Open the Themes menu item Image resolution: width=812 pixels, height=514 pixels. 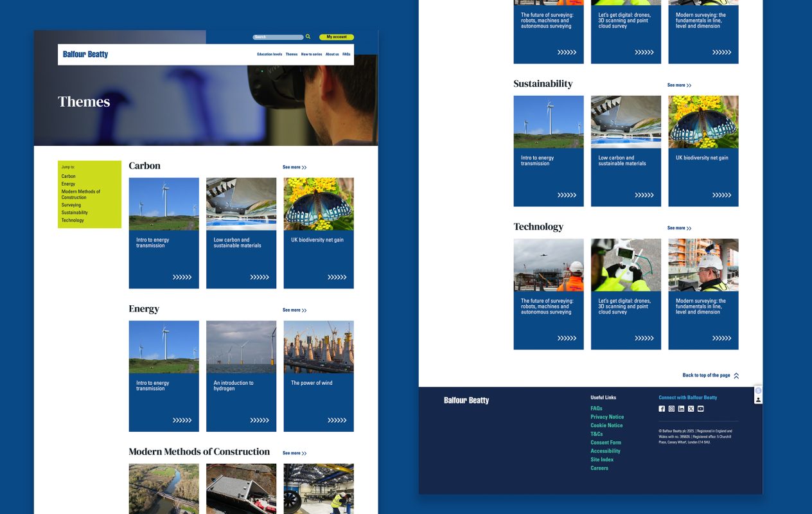[x=292, y=55]
